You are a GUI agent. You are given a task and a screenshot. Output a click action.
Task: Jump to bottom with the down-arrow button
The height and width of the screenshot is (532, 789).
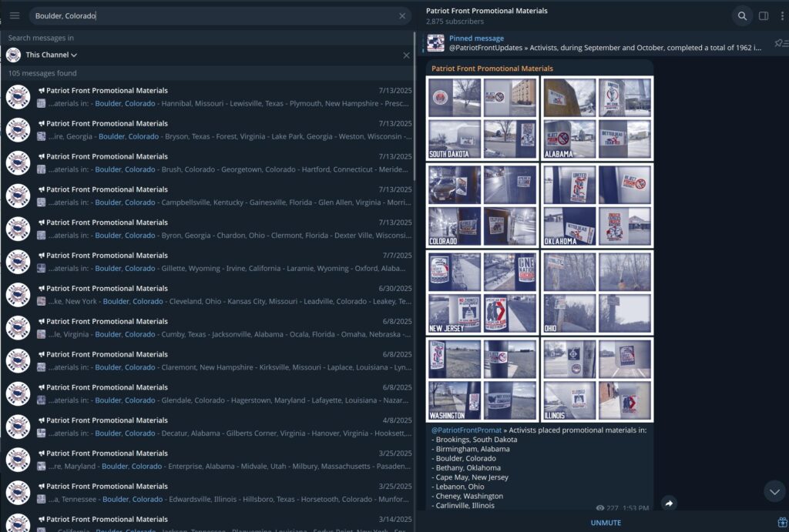(774, 491)
